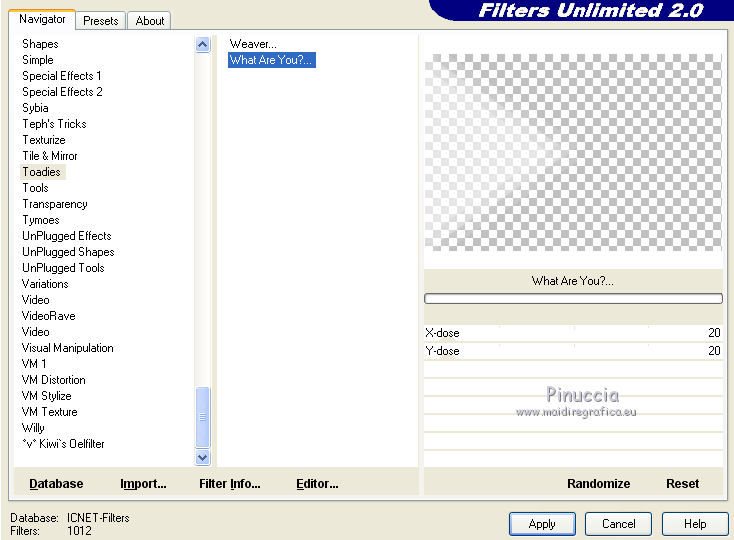Select Visual Manipulation category

click(67, 348)
